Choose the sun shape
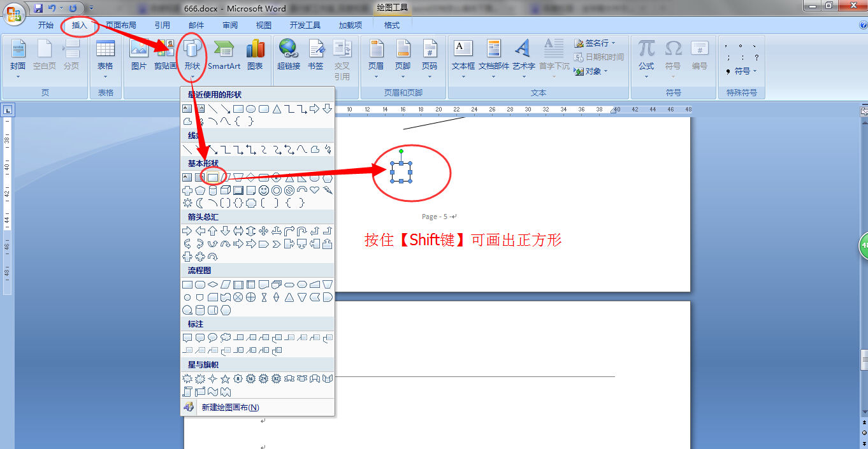 (x=187, y=203)
